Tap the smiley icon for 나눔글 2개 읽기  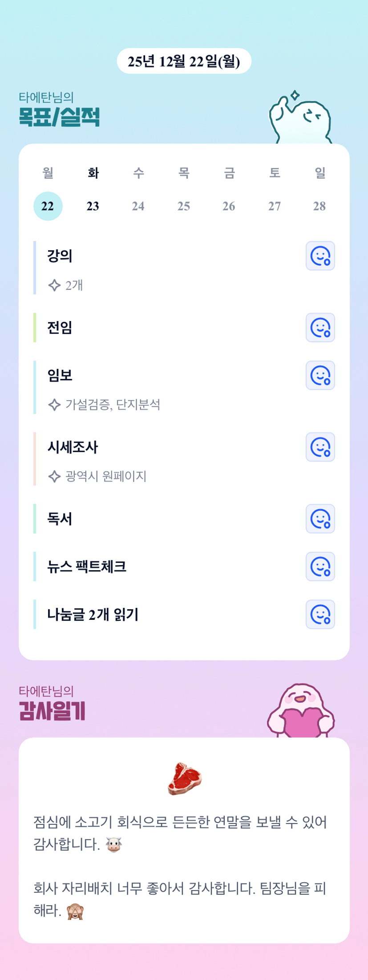point(320,615)
